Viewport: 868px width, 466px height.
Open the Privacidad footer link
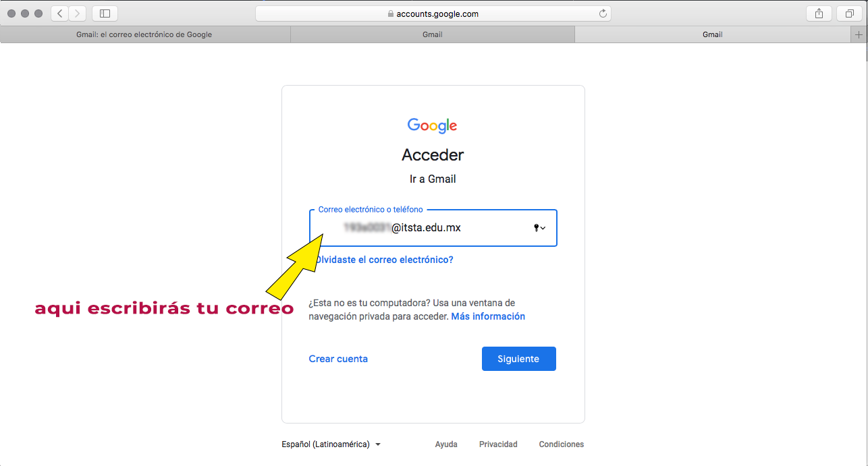pos(498,444)
